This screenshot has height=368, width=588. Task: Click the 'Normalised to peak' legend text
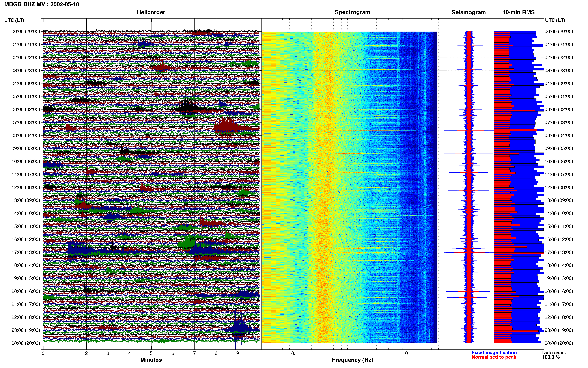[x=494, y=357]
